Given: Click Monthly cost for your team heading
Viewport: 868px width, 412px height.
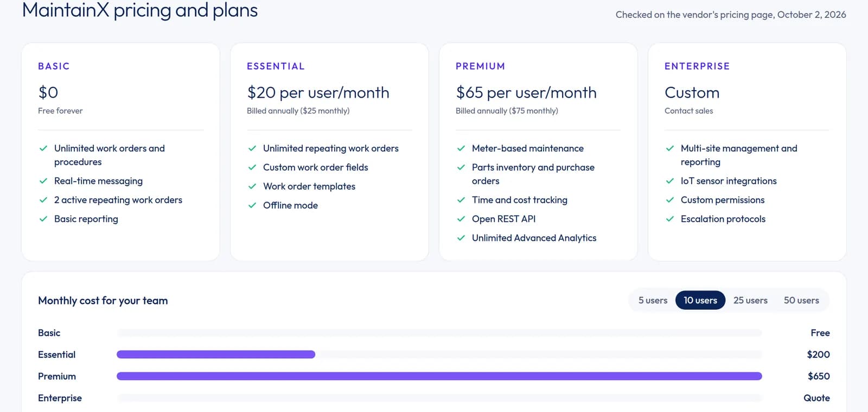Looking at the screenshot, I should 103,301.
